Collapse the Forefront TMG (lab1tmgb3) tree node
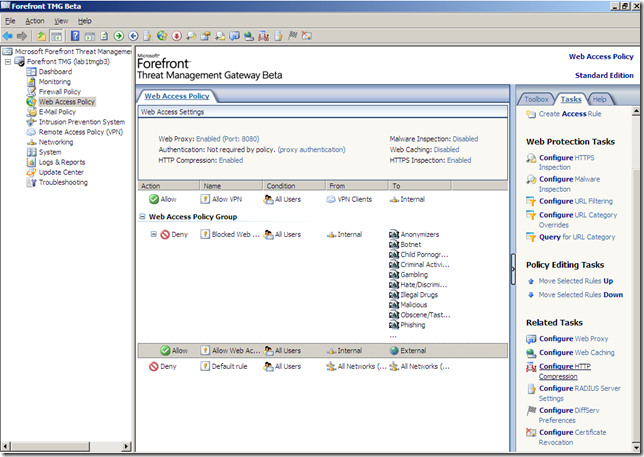644x457 pixels. [8, 62]
